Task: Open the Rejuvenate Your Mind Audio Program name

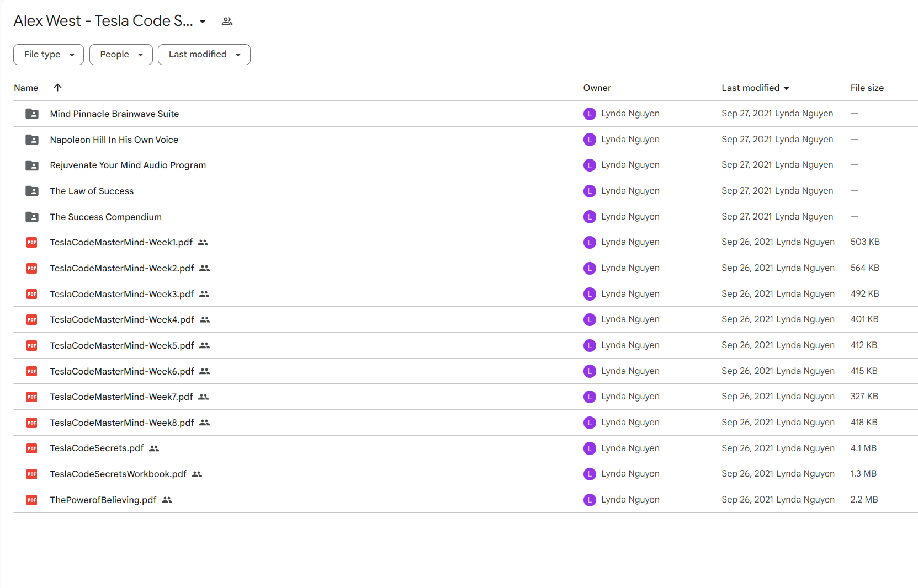Action: tap(128, 165)
